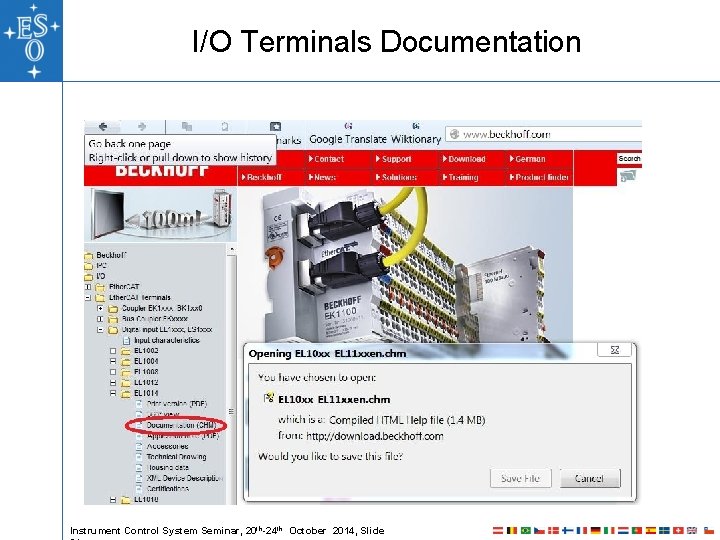Click the Search field on Beckhoff site

click(x=630, y=158)
